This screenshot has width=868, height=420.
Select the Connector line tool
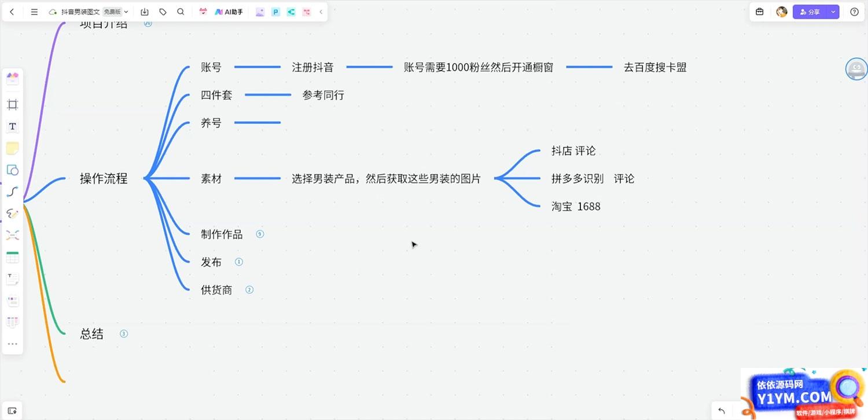(x=12, y=191)
